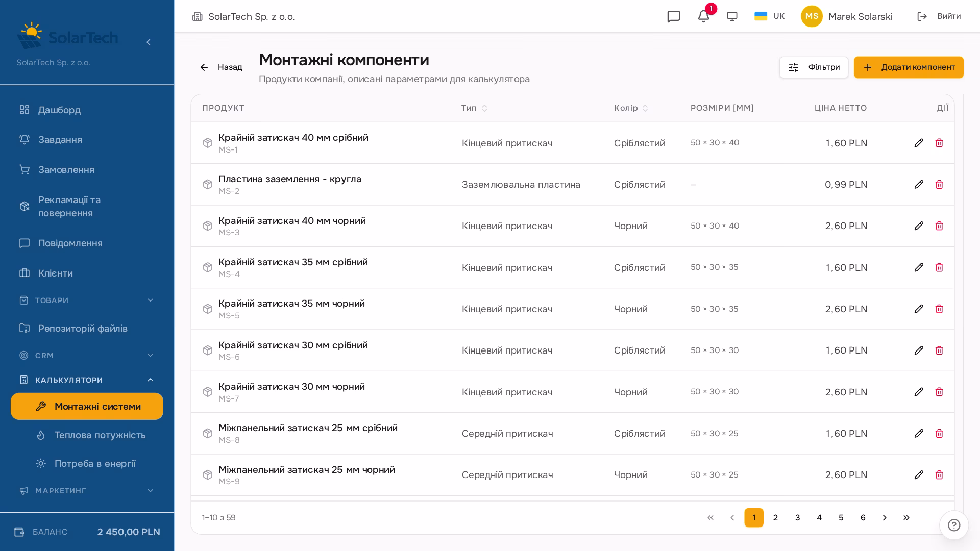Image resolution: width=980 pixels, height=551 pixels.
Task: Sort table by Тип column
Action: (474, 108)
